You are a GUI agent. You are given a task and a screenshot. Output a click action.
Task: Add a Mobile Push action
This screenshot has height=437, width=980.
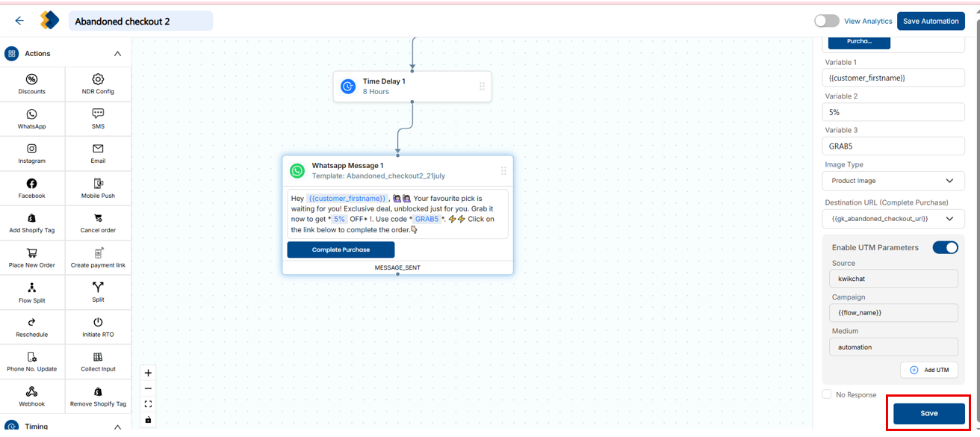pyautogui.click(x=98, y=188)
